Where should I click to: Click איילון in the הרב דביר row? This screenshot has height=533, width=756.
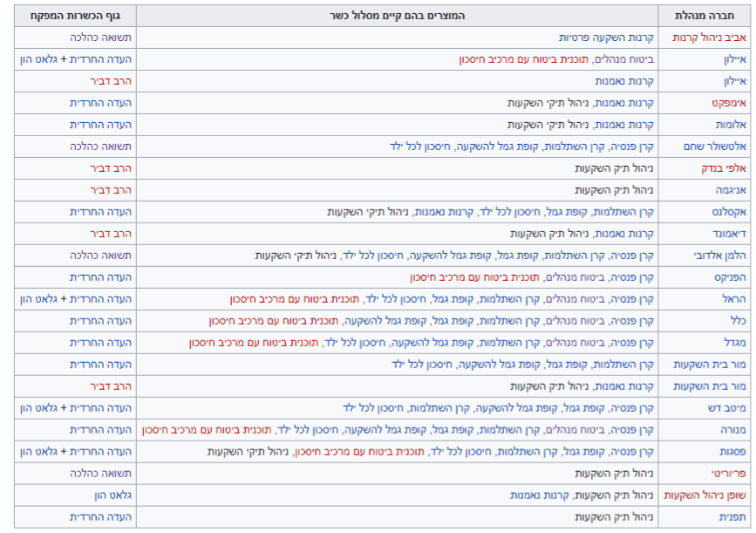(735, 81)
